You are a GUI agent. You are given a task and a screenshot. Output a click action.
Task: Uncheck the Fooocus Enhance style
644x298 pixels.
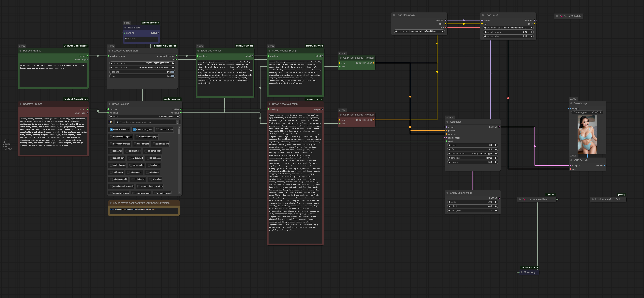coord(111,130)
